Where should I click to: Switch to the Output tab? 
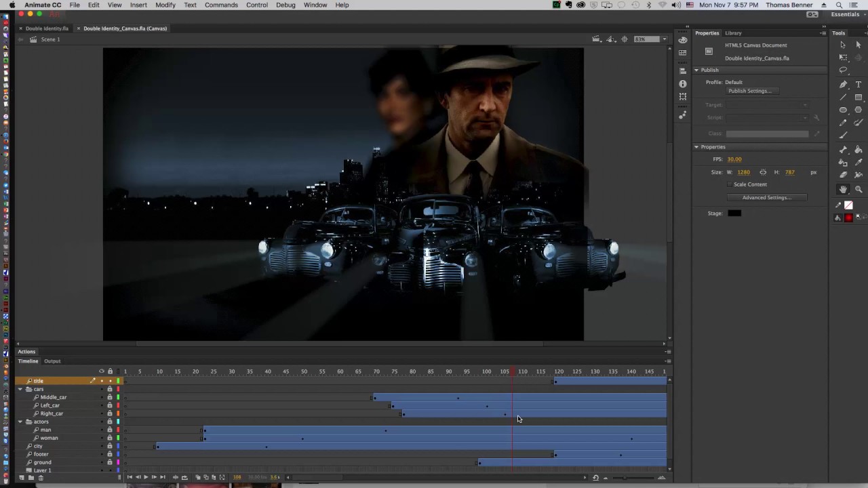pos(52,361)
